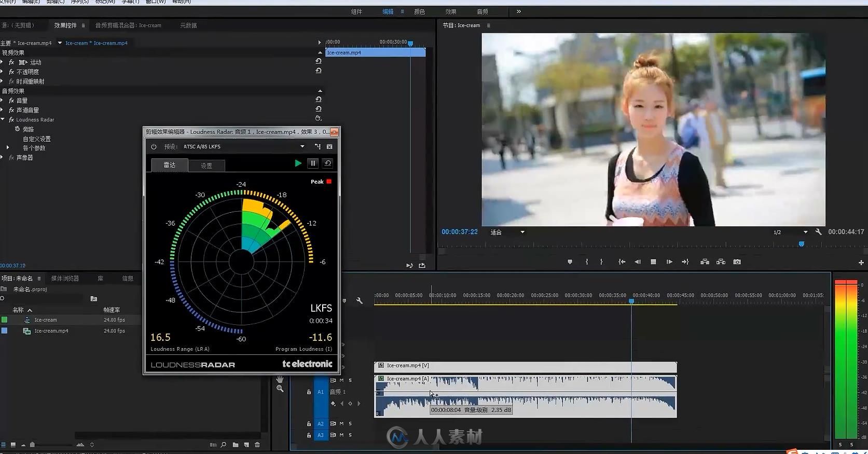Click the Export Frame camera icon

[737, 262]
